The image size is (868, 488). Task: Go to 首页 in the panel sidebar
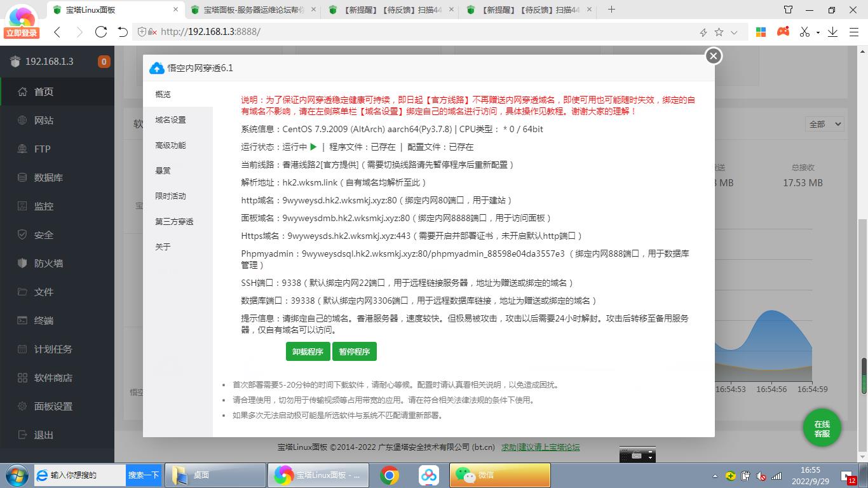tap(57, 91)
